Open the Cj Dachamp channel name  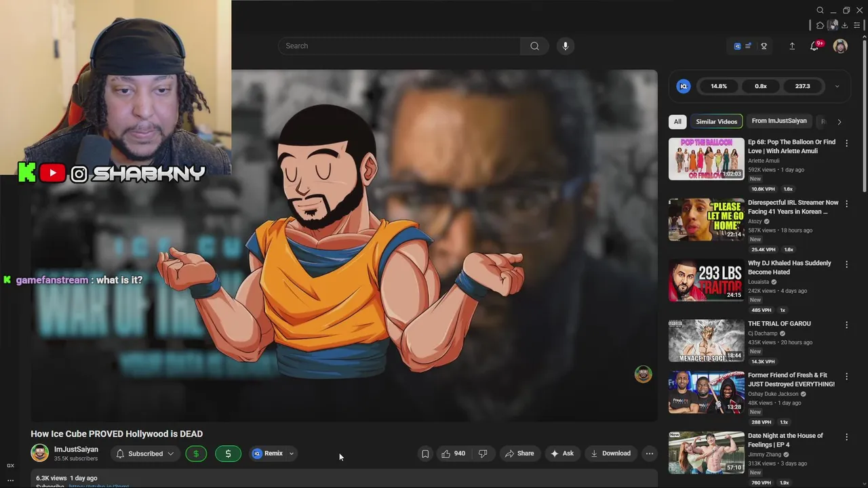point(763,333)
